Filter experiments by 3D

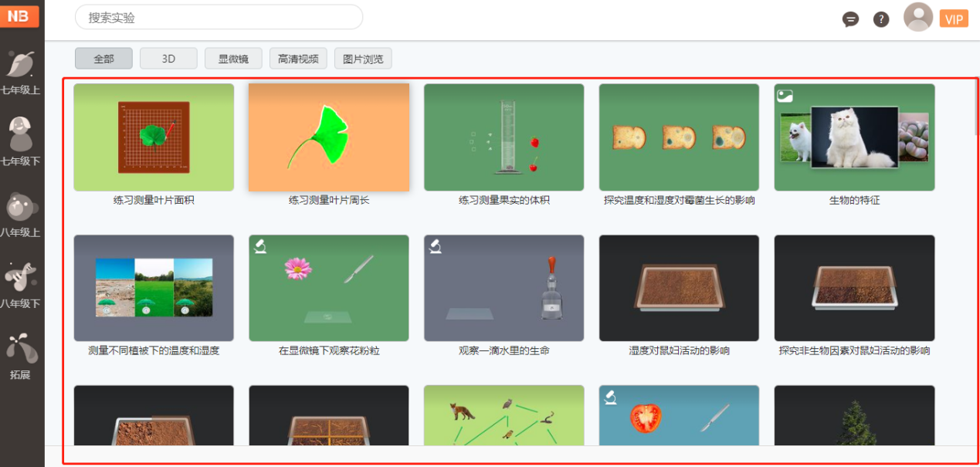pos(168,59)
